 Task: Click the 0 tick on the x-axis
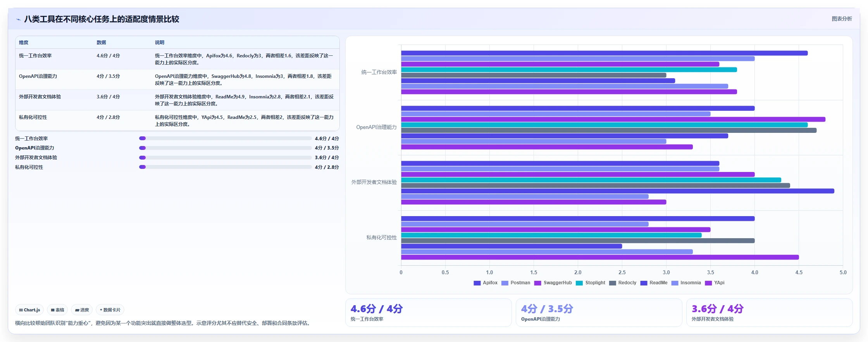click(x=401, y=273)
